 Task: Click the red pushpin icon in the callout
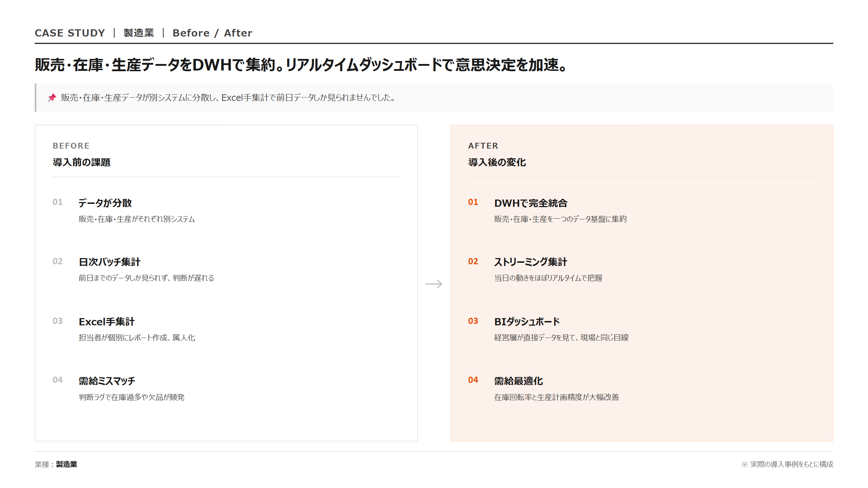[52, 98]
